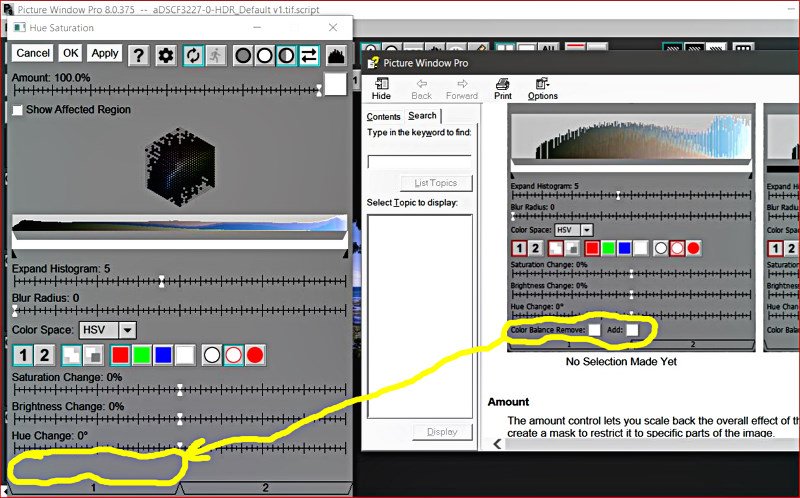Click the grayed running figure icon

[216, 55]
